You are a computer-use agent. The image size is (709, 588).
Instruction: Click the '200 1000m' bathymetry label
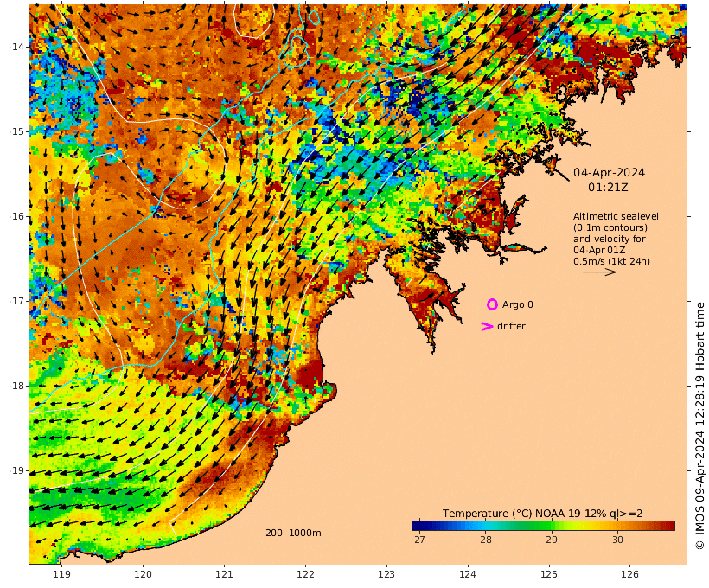pos(293,533)
